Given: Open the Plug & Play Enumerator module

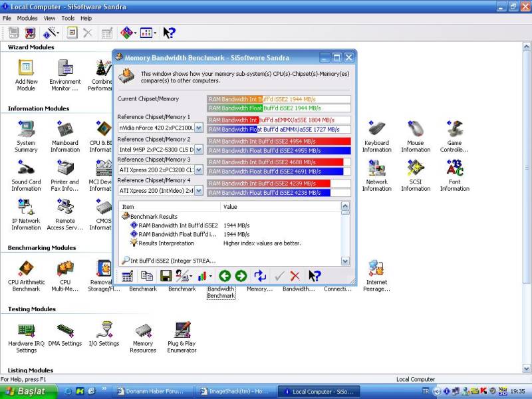Looking at the screenshot, I should [182, 337].
